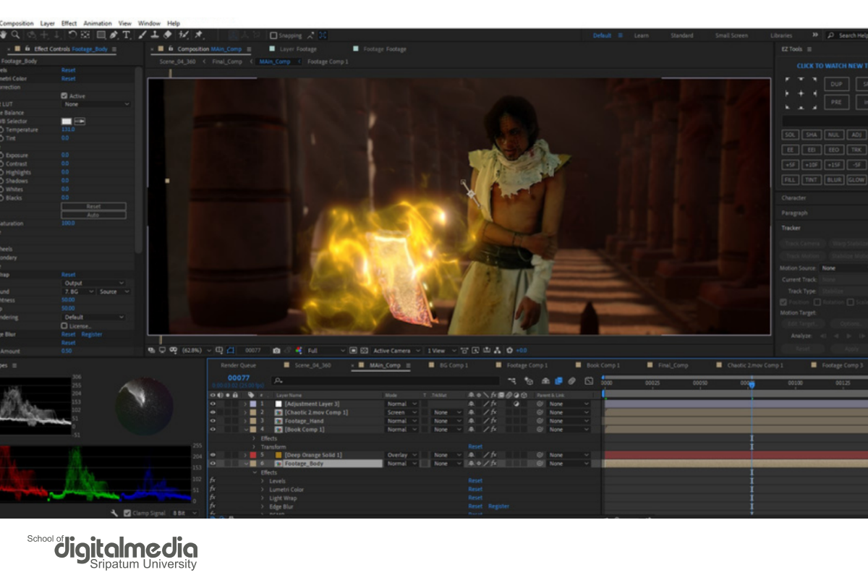This screenshot has width=868, height=588.
Task: Open the Effect menu
Action: (69, 23)
